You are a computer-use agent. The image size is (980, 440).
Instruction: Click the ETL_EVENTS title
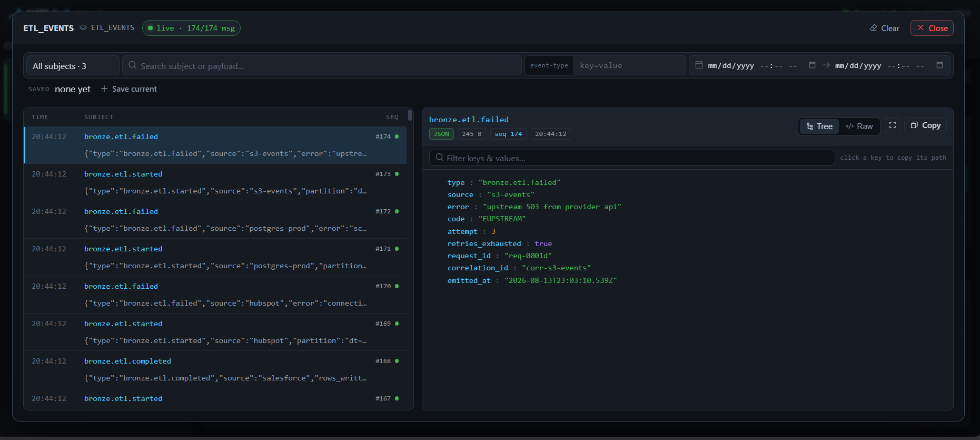(48, 28)
